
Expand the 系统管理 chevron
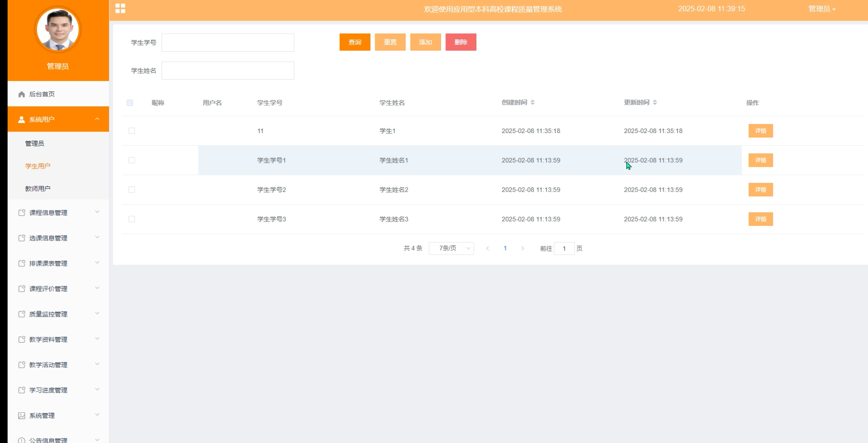(x=97, y=415)
